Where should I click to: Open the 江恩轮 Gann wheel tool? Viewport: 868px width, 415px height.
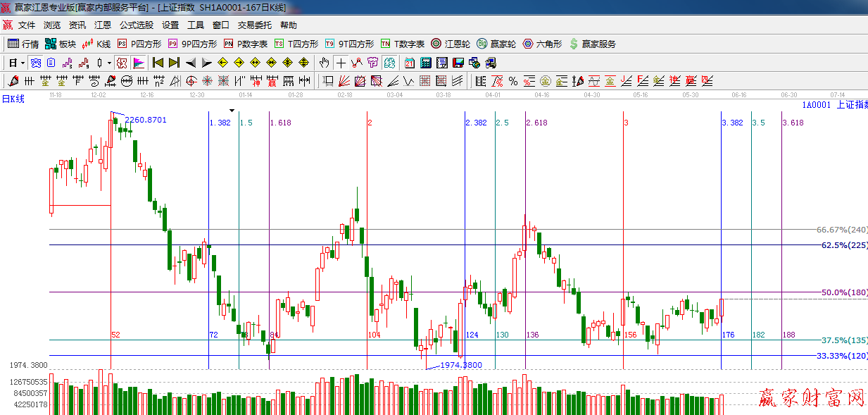click(451, 44)
